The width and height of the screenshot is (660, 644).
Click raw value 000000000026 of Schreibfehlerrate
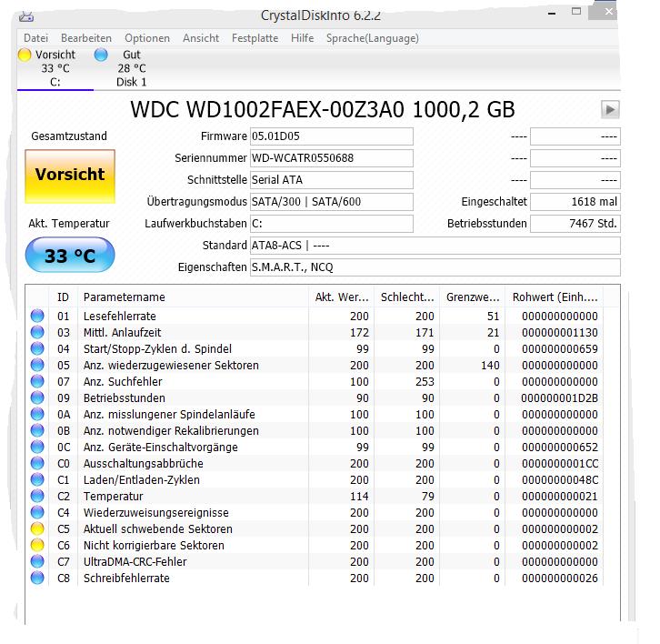(x=560, y=579)
